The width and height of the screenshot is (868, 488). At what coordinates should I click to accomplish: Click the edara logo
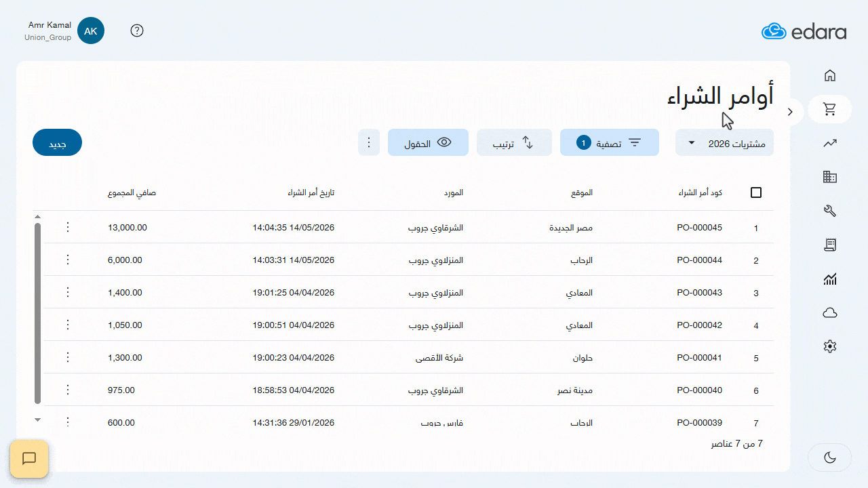point(804,31)
